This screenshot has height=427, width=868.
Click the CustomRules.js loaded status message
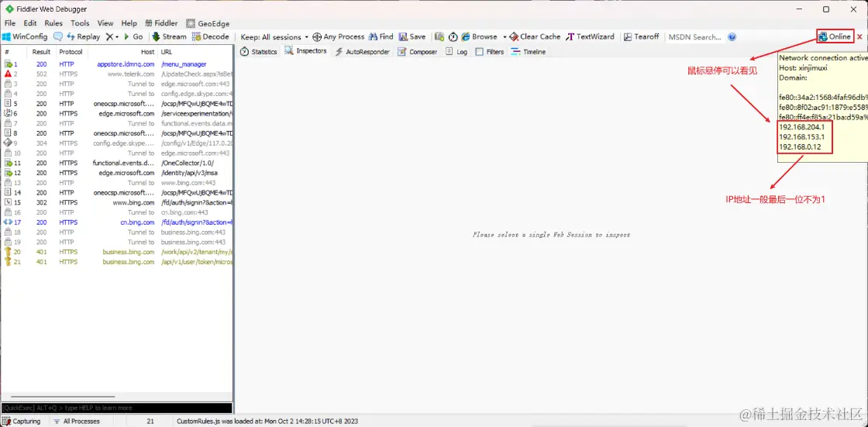[267, 421]
